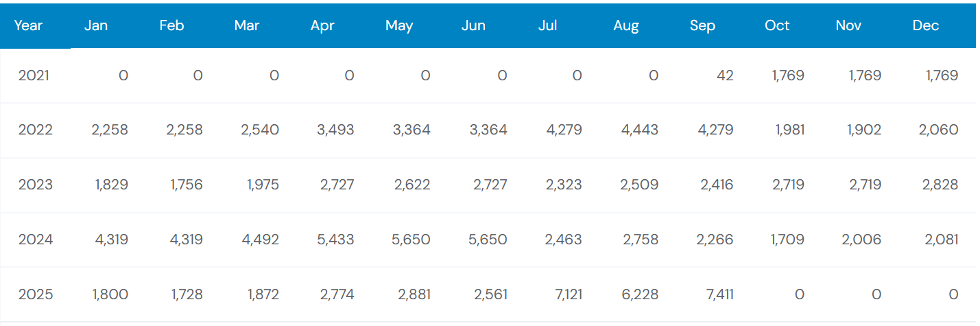Click the 1,975 value for Mar 2023
The height and width of the screenshot is (326, 980).
click(x=263, y=185)
